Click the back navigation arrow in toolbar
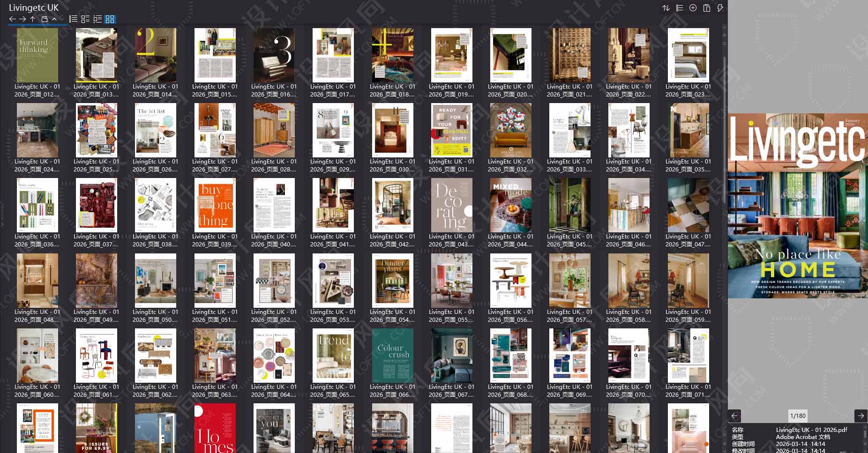Viewport: 868px width, 453px height. click(x=13, y=19)
